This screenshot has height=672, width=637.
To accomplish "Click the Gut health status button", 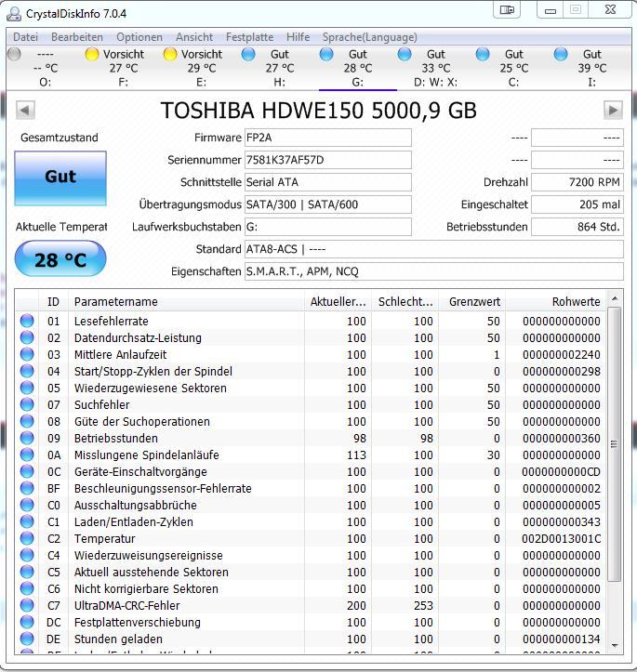I will click(60, 178).
